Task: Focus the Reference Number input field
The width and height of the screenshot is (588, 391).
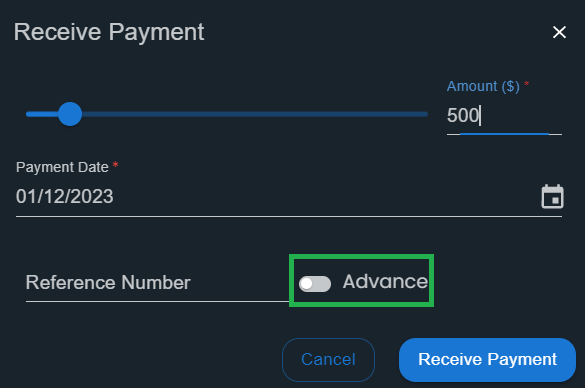Action: tap(158, 283)
